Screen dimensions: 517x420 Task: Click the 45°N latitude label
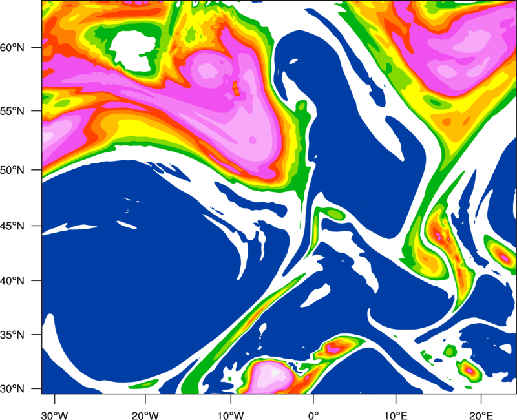pos(12,226)
